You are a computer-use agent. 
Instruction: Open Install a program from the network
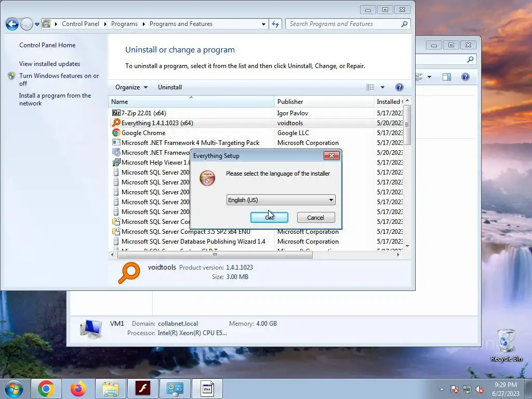[x=55, y=99]
